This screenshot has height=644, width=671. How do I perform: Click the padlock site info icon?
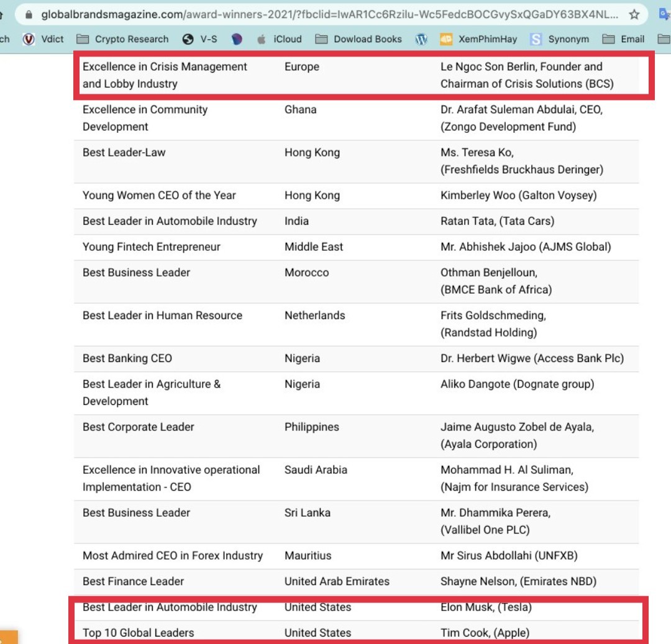tap(29, 15)
